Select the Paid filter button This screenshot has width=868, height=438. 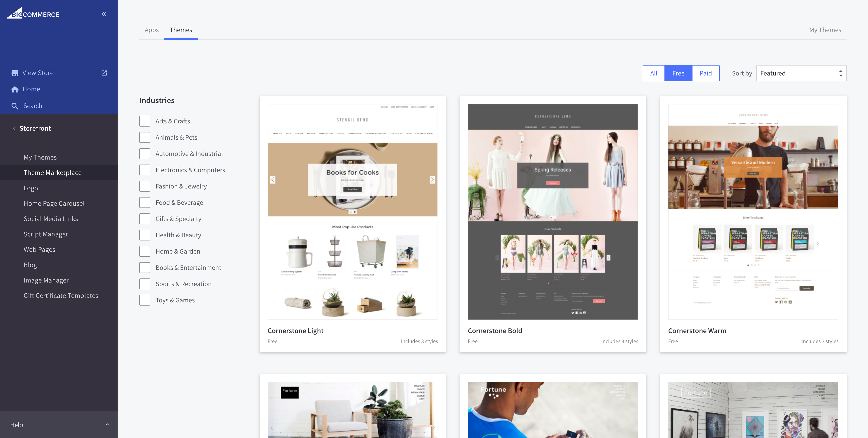[x=706, y=73]
